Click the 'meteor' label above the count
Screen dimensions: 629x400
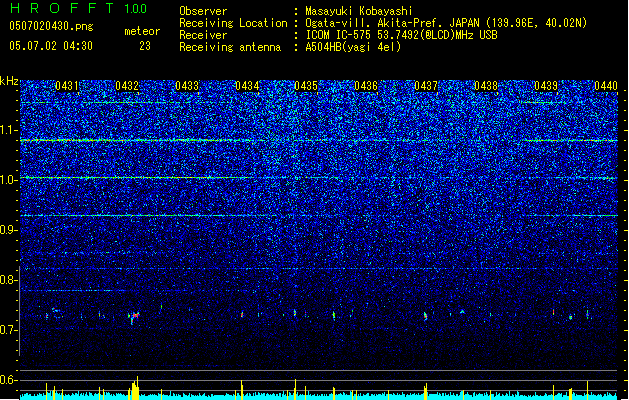(142, 31)
